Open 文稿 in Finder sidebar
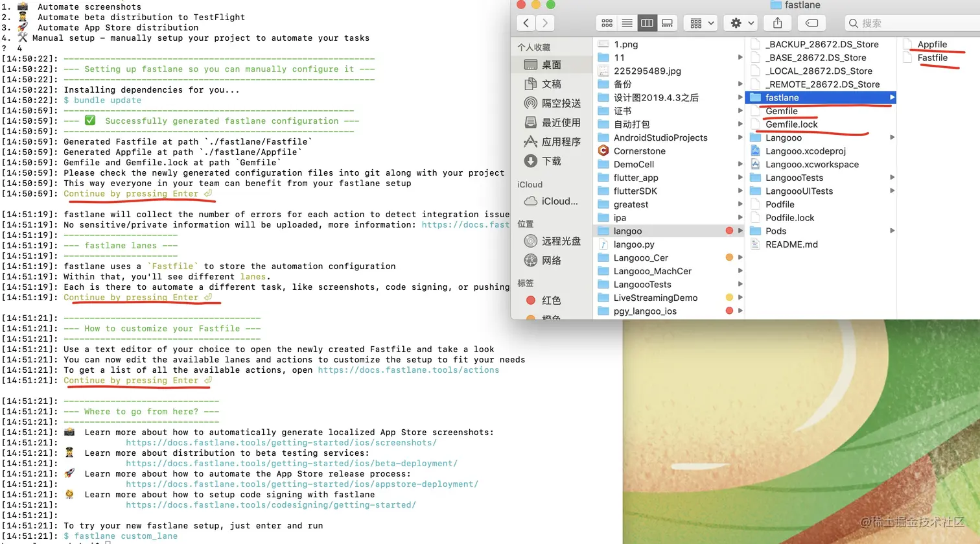Screen dimensions: 980x544 pyautogui.click(x=553, y=84)
